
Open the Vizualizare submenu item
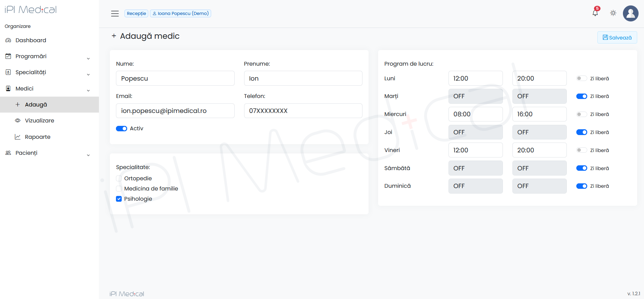click(x=39, y=120)
